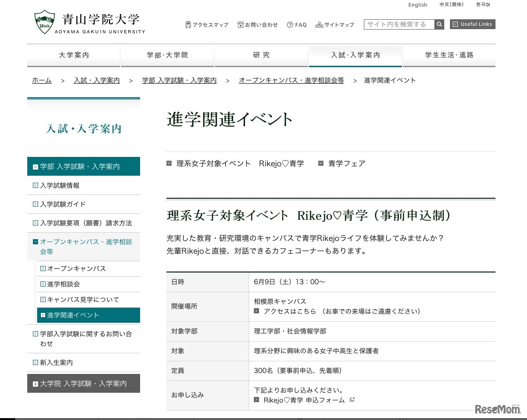The height and width of the screenshot is (420, 527).
Task: Open the アクセスマップ access map link
Action: [x=207, y=25]
